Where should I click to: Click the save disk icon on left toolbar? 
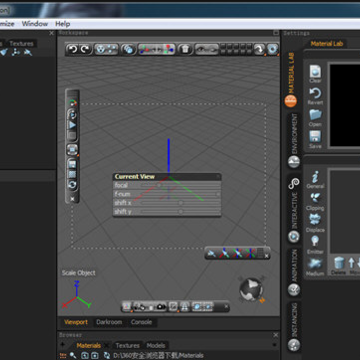tap(72, 164)
